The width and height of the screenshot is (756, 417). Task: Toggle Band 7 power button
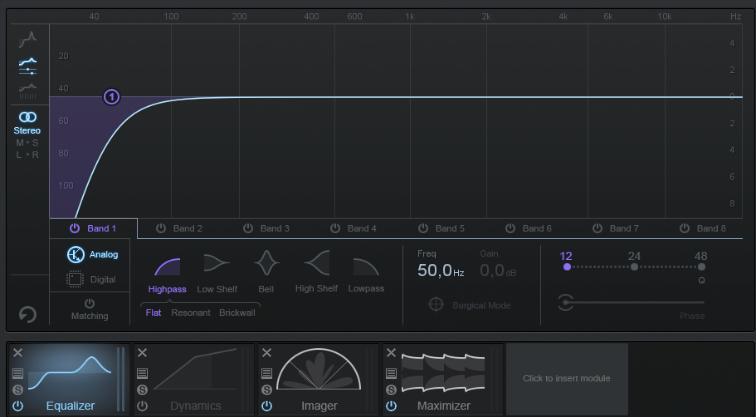tap(597, 228)
